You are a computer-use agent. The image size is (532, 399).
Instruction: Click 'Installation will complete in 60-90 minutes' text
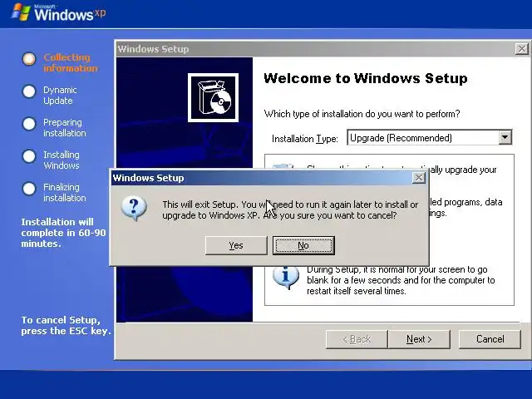tap(63, 233)
